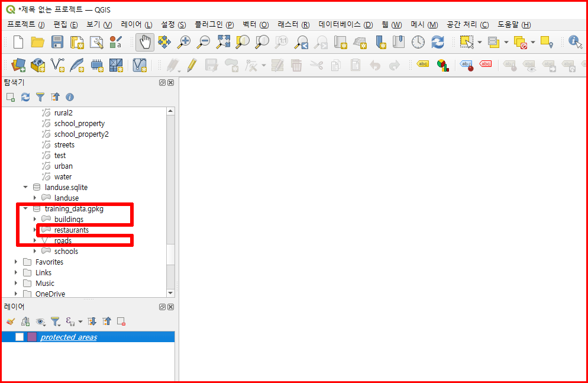Click the purple protected_areas color swatch
588x383 pixels.
[x=32, y=337]
